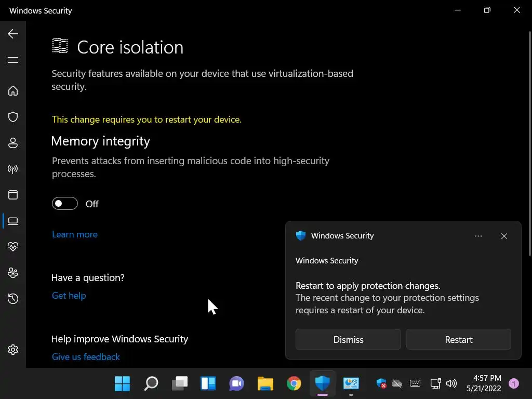Open Device security laptop icon
The width and height of the screenshot is (532, 399).
tap(13, 221)
